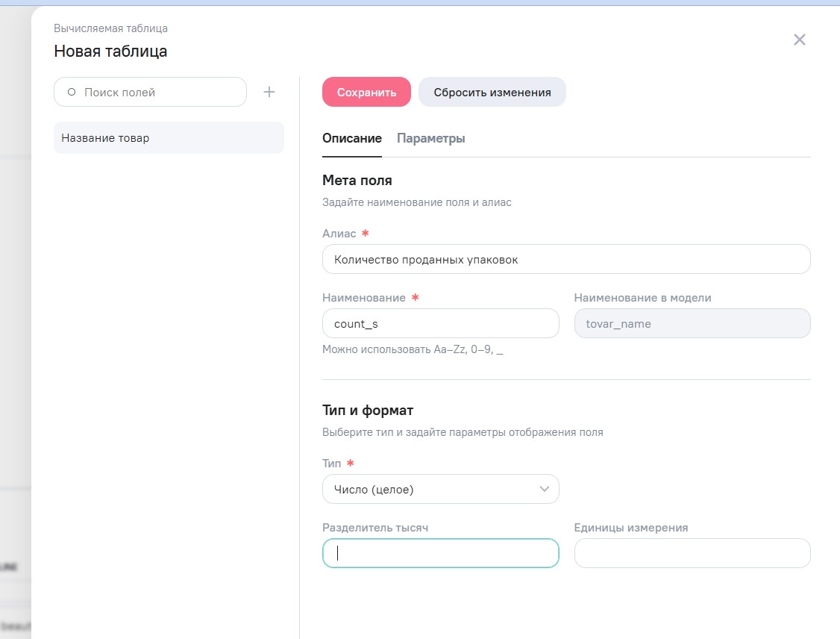Switch to the Описание tab
840x639 pixels.
[x=351, y=138]
